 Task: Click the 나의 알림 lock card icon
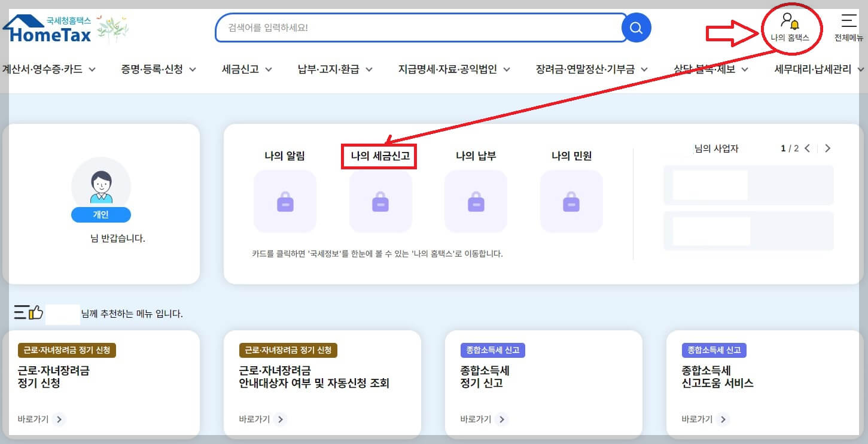(285, 202)
